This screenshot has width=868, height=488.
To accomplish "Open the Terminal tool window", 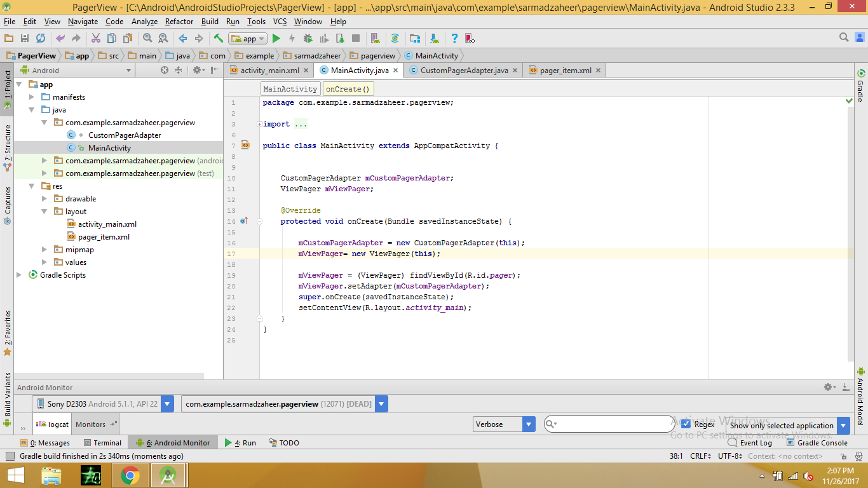I will pos(102,443).
